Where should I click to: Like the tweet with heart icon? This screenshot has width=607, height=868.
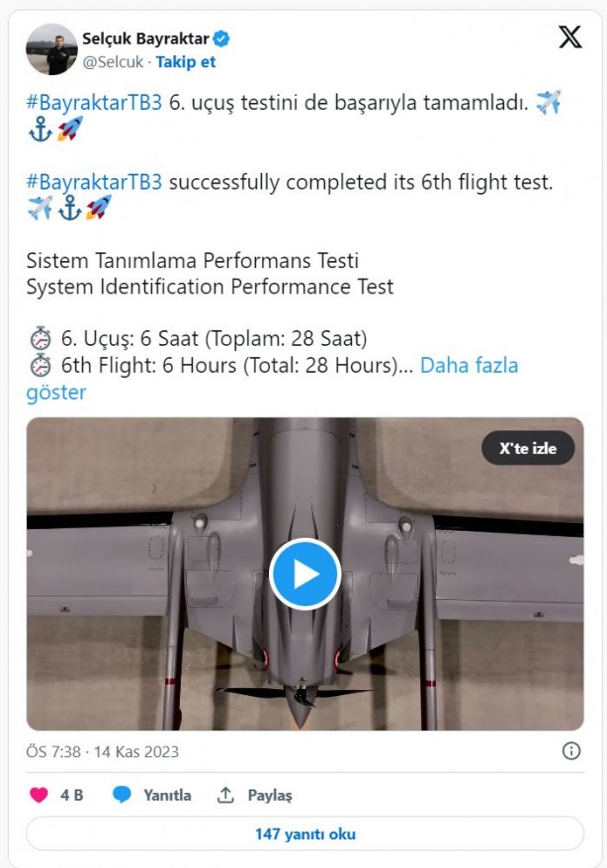39,795
